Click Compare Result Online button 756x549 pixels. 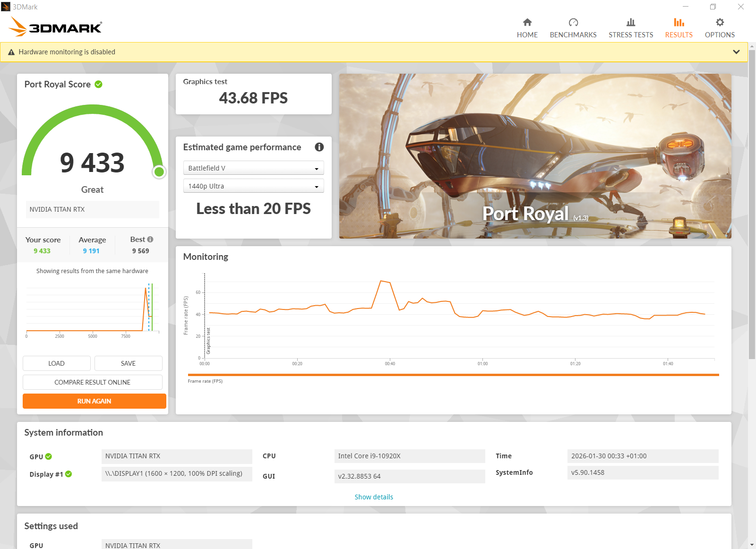tap(93, 382)
